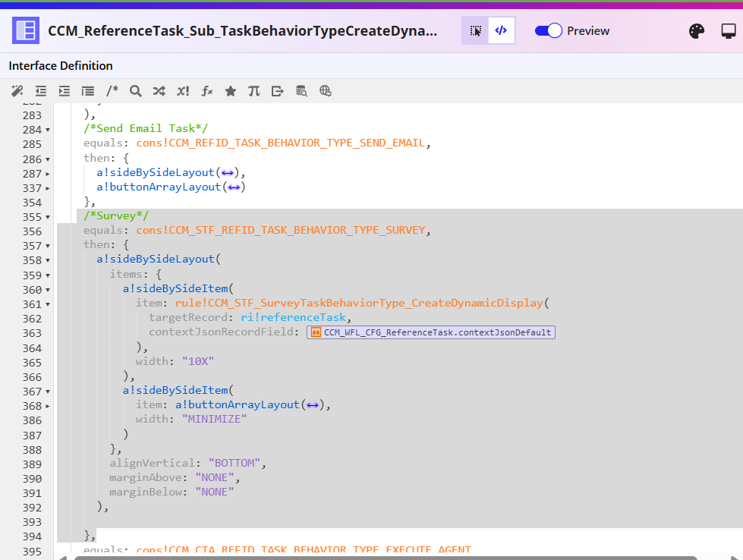This screenshot has width=743, height=560.
Task: Click the scroll left arrow of editor scrollbar
Action: [63, 558]
